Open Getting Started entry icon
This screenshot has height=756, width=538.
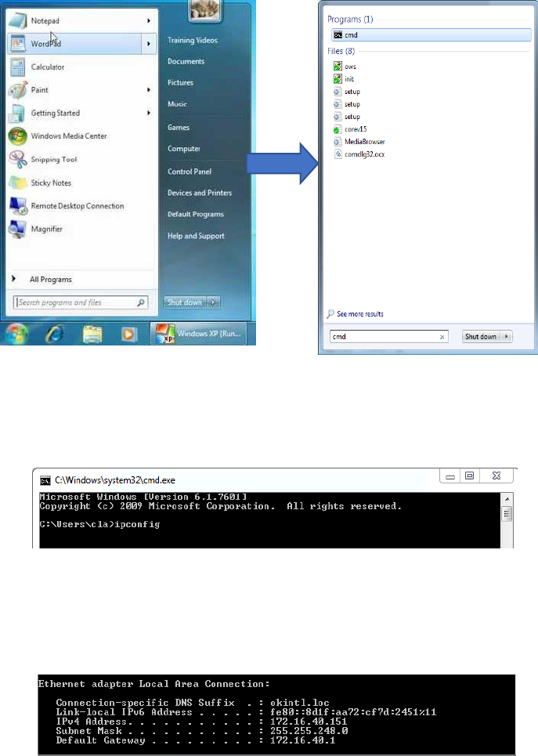click(x=17, y=113)
